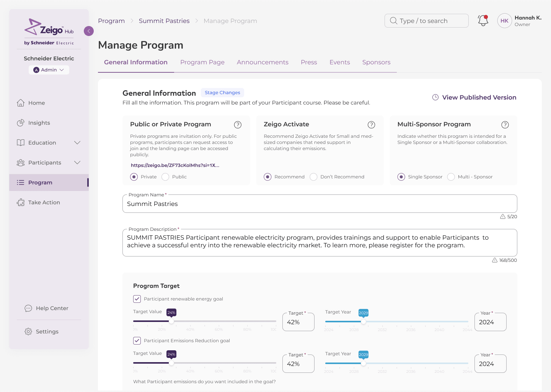Image resolution: width=551 pixels, height=392 pixels.
Task: Select the Public radio button
Action: click(165, 177)
